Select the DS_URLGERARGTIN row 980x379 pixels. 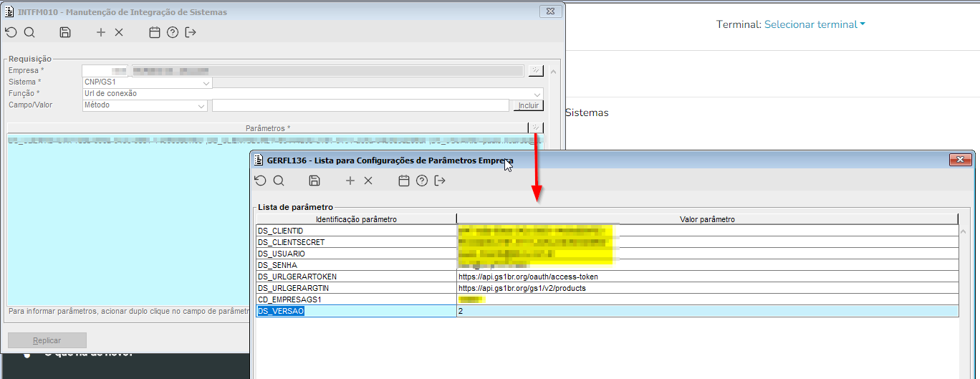pyautogui.click(x=607, y=288)
